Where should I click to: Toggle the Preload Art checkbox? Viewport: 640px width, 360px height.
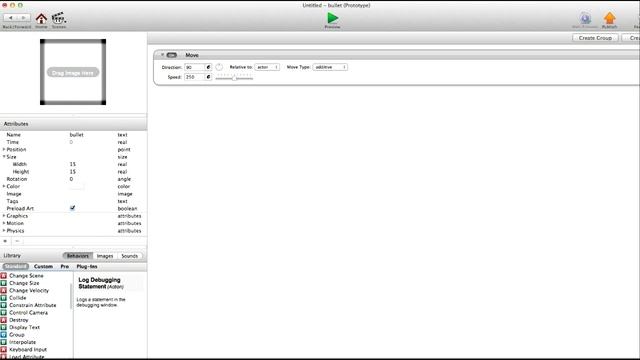(x=72, y=208)
